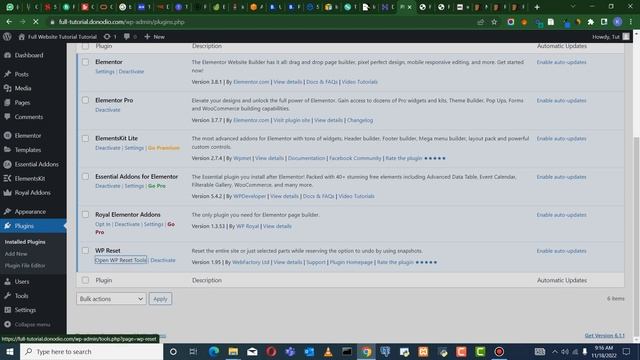Open the WordPress logo menu in admin bar
640x360 pixels.
(7, 37)
